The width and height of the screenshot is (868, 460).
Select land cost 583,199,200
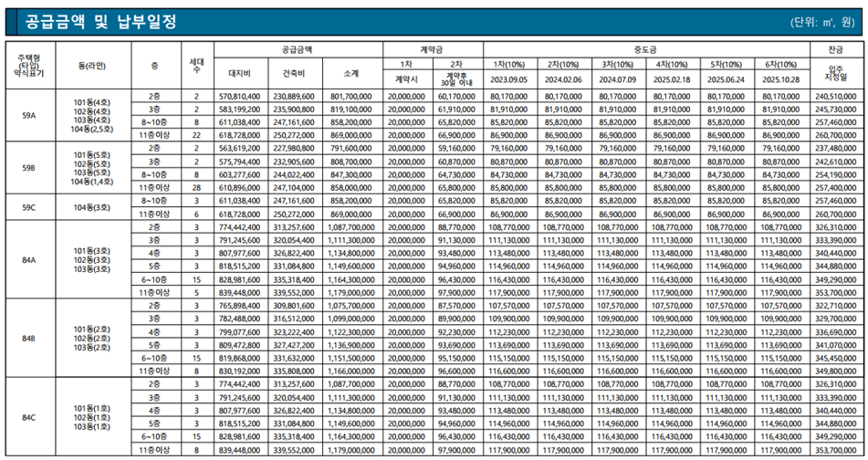click(240, 110)
